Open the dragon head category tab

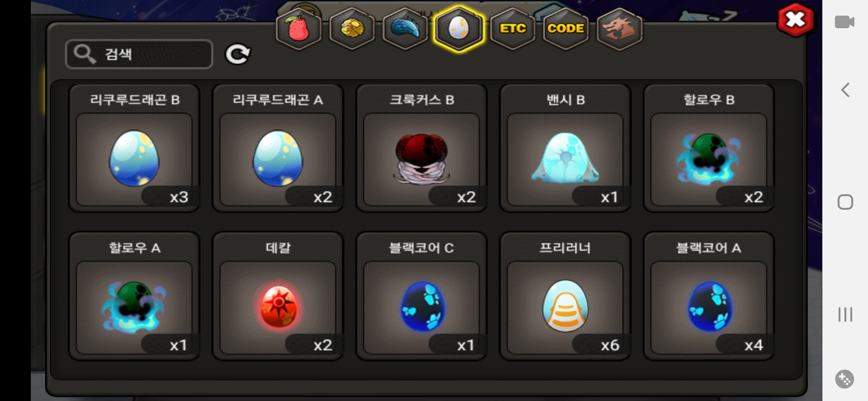point(619,29)
